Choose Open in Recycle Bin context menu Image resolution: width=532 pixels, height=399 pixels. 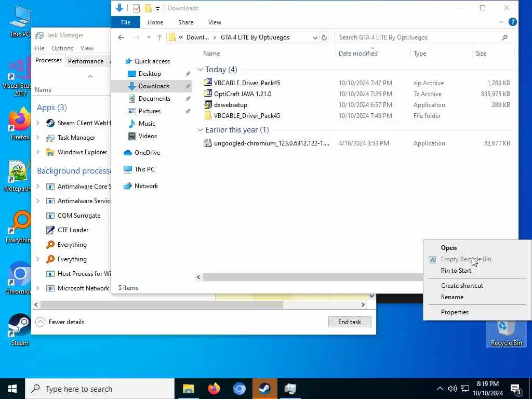tap(448, 248)
